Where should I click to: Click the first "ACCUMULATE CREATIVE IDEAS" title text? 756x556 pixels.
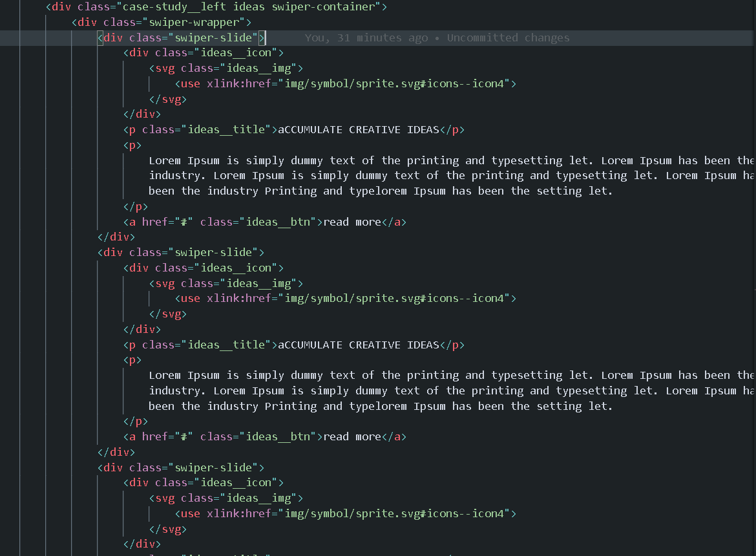click(x=358, y=130)
